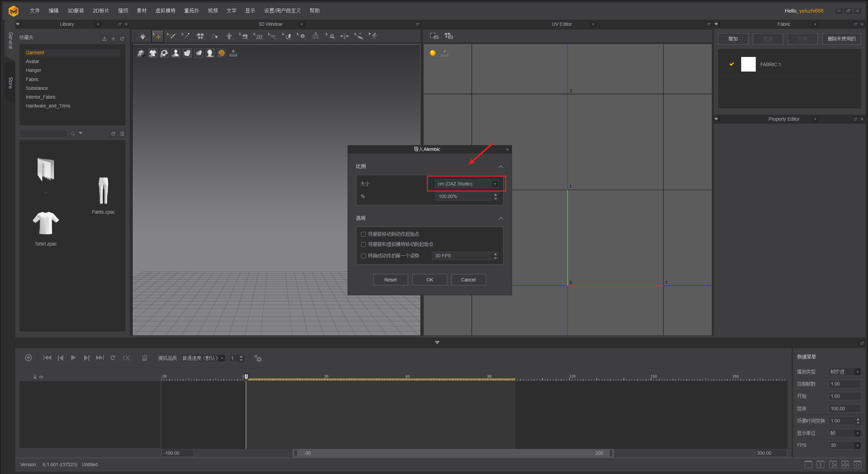Viewport: 868px width, 474px height.
Task: Collapse the 比例 section chevron
Action: point(500,166)
